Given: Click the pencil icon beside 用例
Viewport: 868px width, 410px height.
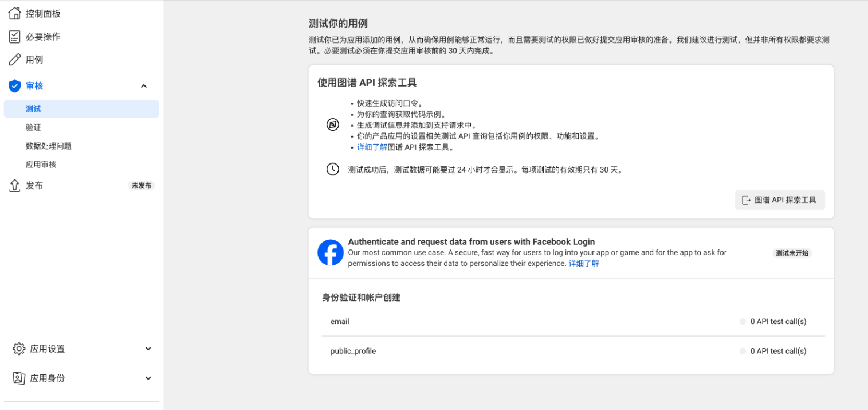Looking at the screenshot, I should click(x=15, y=60).
